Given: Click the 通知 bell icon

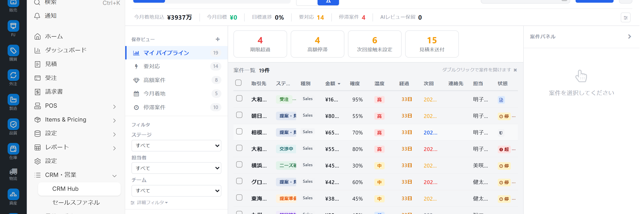Looking at the screenshot, I should [37, 16].
